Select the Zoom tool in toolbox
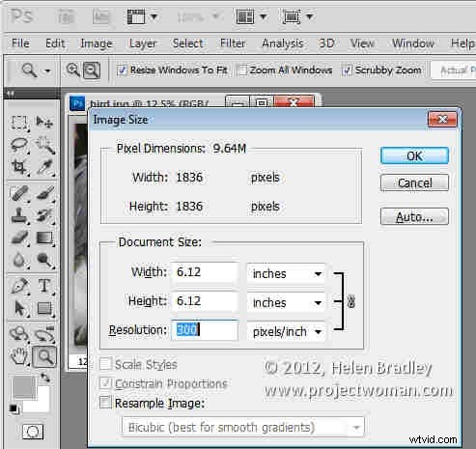 pos(44,356)
